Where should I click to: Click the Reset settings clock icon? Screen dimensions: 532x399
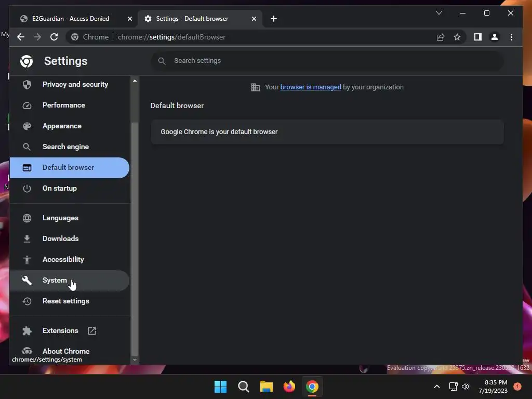click(x=27, y=301)
